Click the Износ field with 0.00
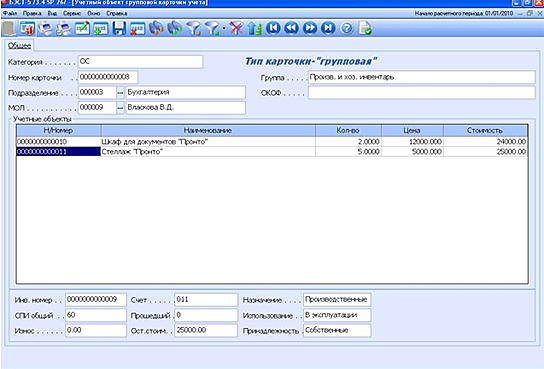 point(96,331)
